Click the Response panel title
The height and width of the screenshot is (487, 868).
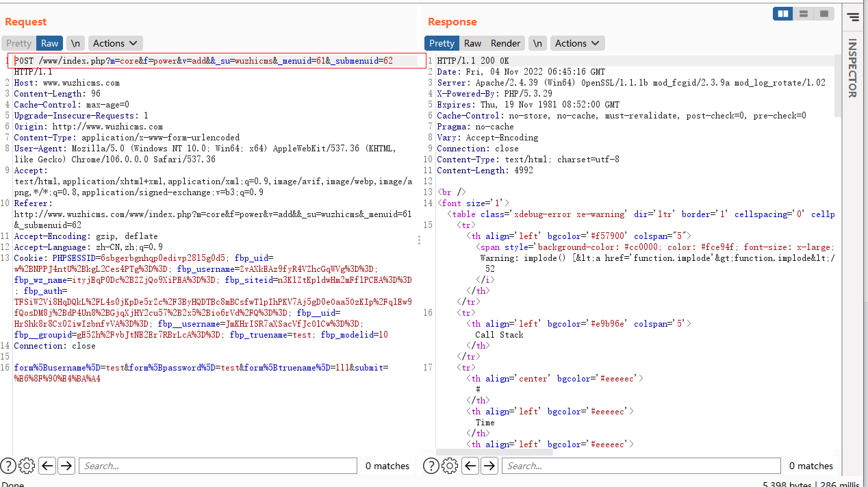pyautogui.click(x=452, y=22)
